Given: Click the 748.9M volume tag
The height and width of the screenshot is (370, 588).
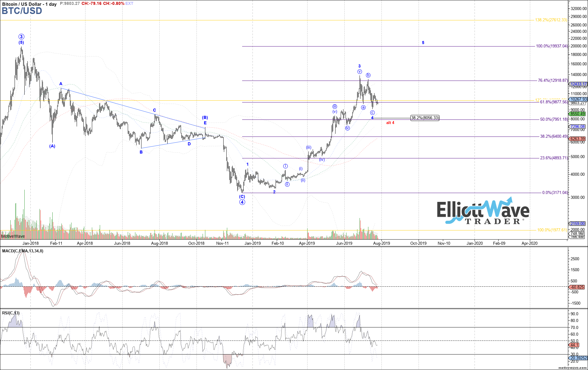Looking at the screenshot, I should click(x=577, y=234).
